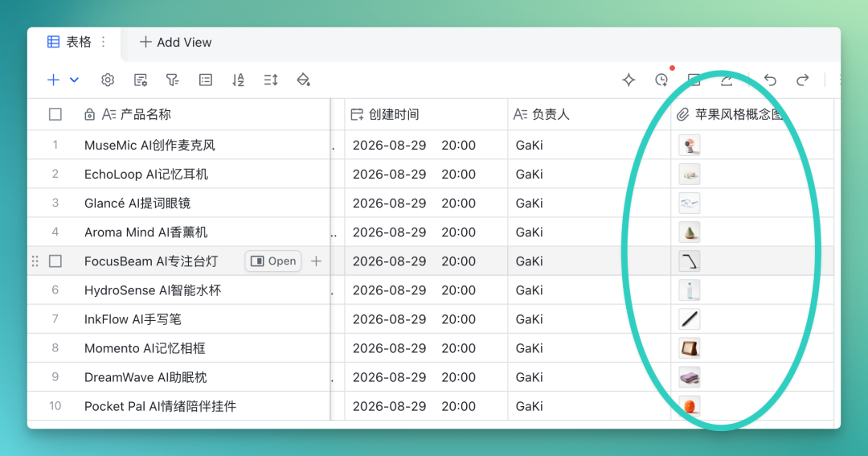The image size is (868, 456).
Task: Open the 表格 tab options menu dots
Action: tap(104, 42)
